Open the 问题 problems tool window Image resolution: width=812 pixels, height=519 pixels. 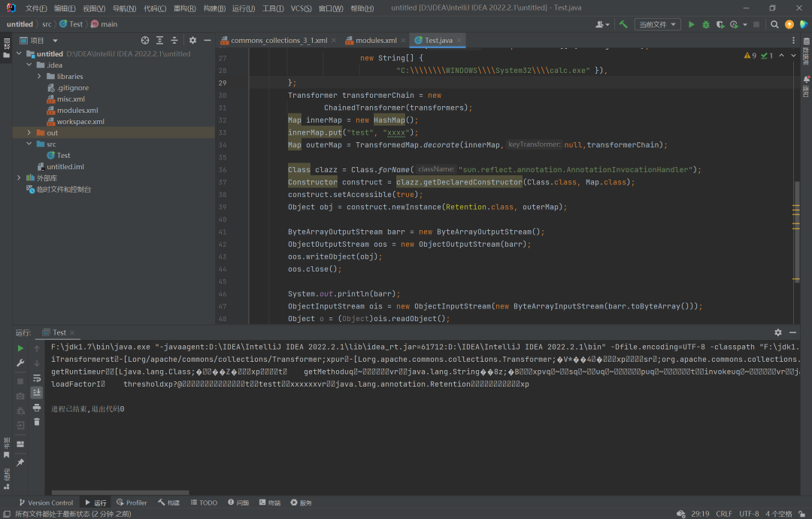tap(238, 502)
